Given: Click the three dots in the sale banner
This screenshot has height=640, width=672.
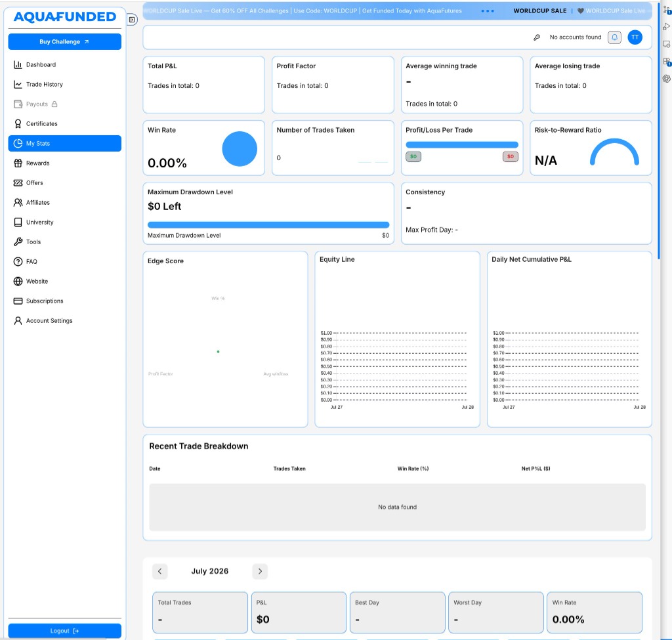Looking at the screenshot, I should click(488, 11).
